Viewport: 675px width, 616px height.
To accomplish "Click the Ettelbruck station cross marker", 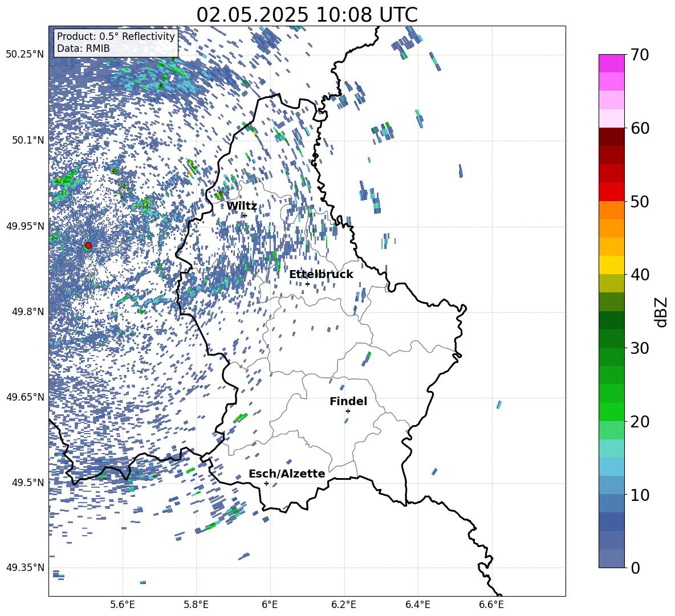I will (x=307, y=284).
